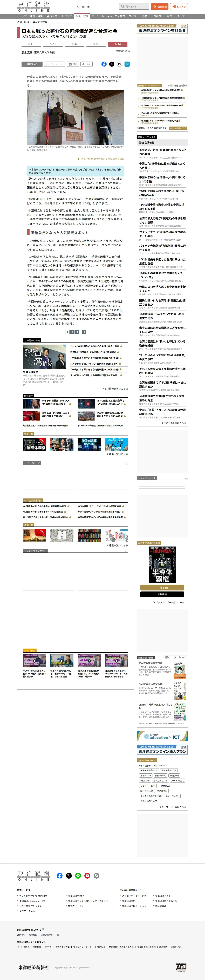Click the next-page arrow in pagination

tap(84, 332)
